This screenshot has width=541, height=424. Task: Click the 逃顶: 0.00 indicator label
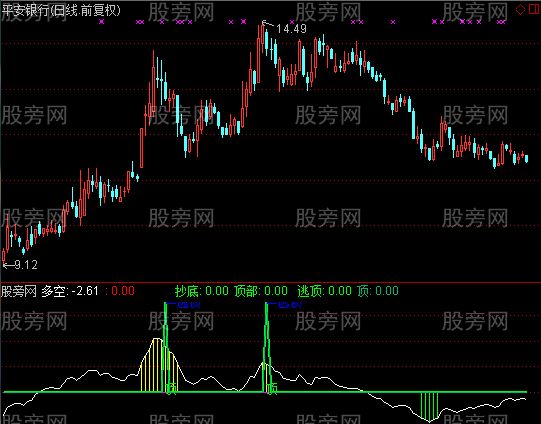coord(325,291)
